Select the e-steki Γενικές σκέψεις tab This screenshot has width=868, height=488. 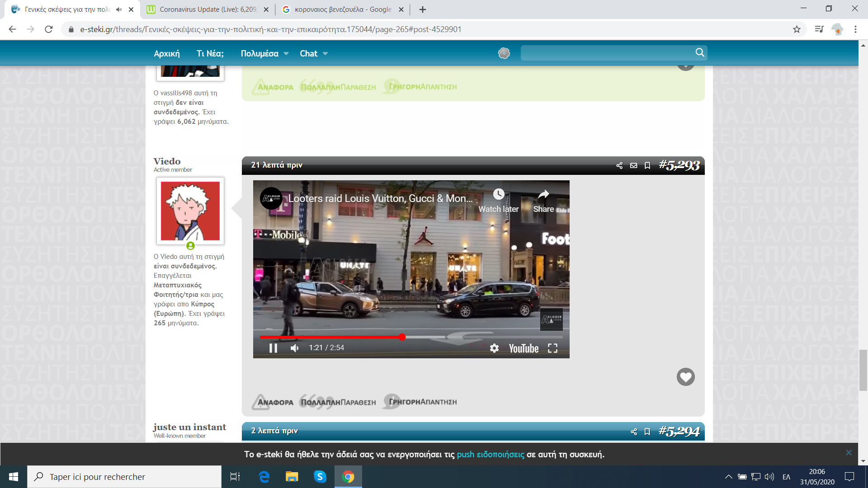point(67,9)
